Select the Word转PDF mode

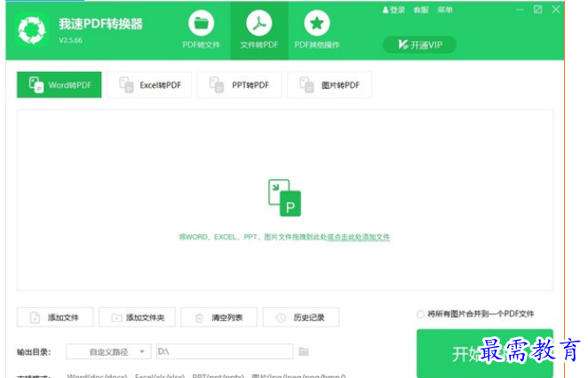[60, 84]
